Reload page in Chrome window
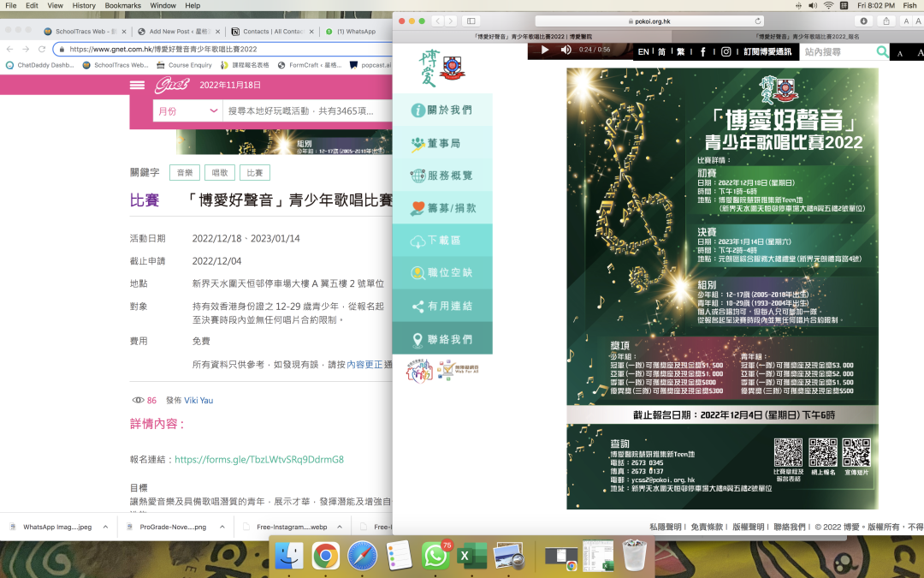The width and height of the screenshot is (924, 578). (42, 49)
